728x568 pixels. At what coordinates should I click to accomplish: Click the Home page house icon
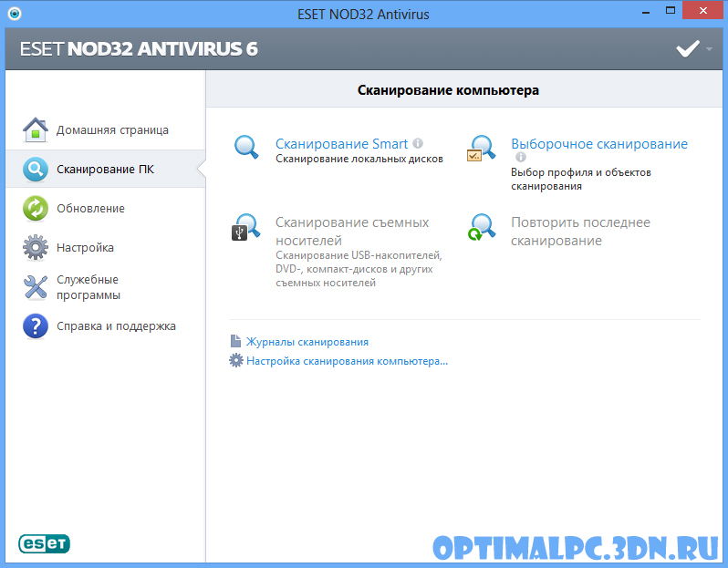[x=36, y=129]
